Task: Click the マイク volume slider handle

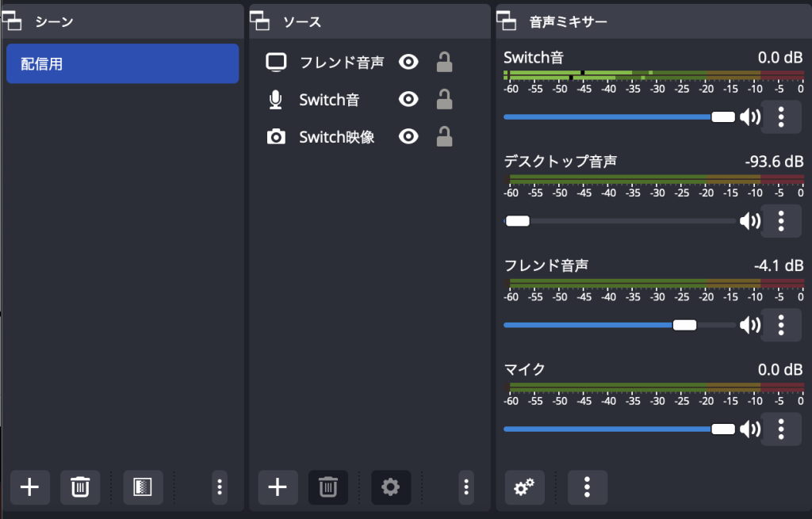Action: click(x=723, y=429)
